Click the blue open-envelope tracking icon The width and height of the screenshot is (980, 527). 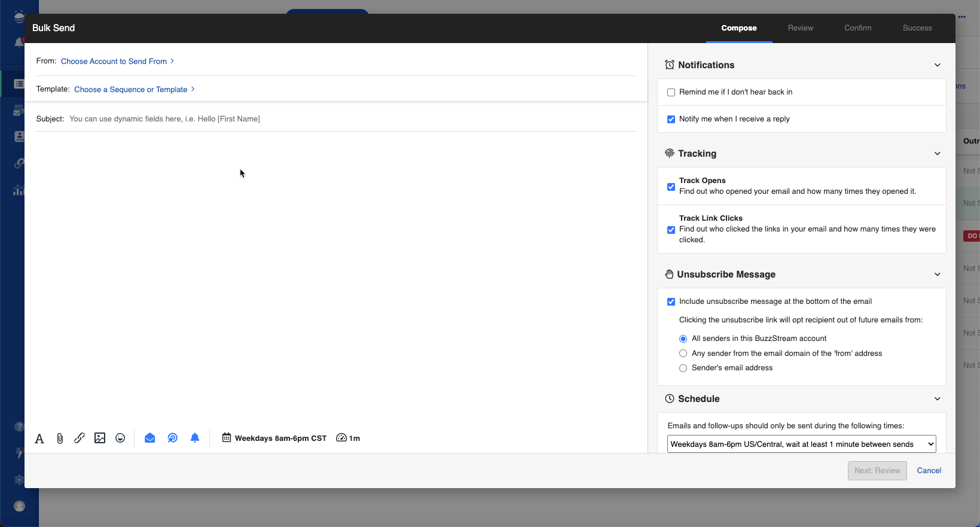pos(150,438)
